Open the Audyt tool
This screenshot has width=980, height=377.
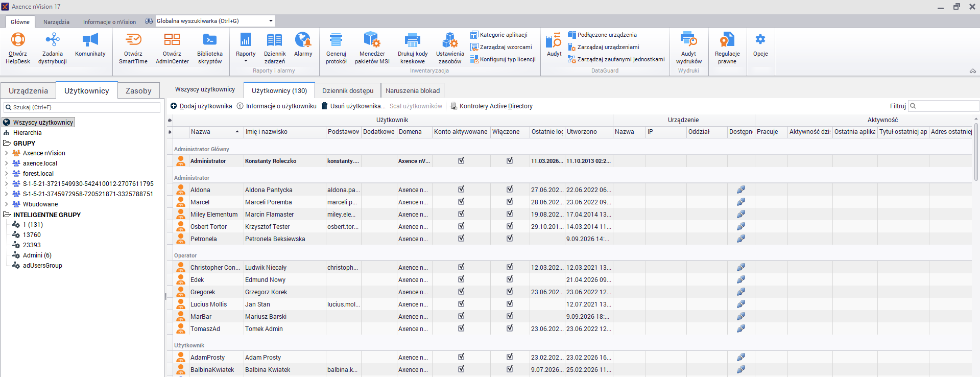click(554, 45)
